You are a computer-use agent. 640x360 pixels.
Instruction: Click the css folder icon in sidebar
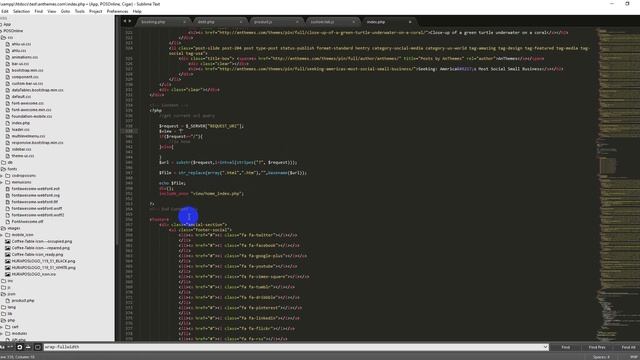tap(4, 37)
